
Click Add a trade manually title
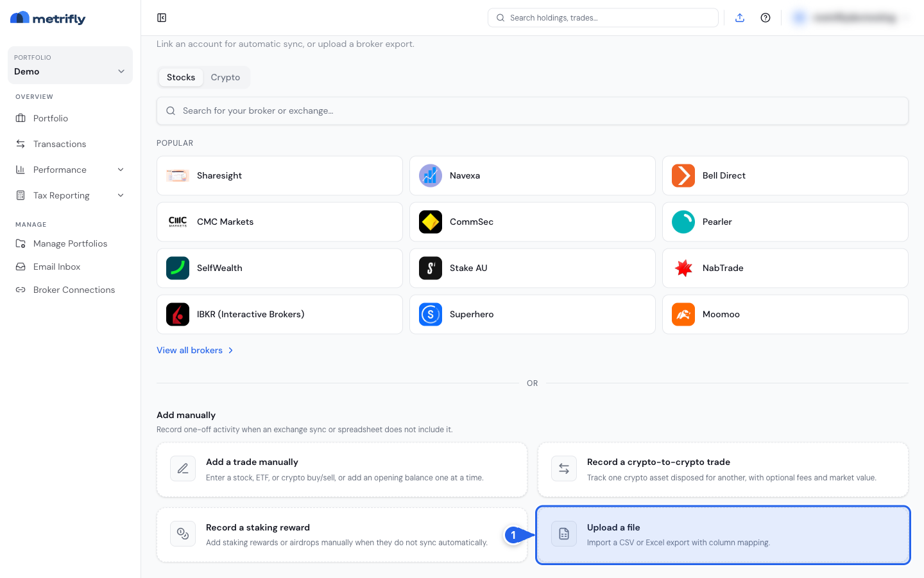252,462
